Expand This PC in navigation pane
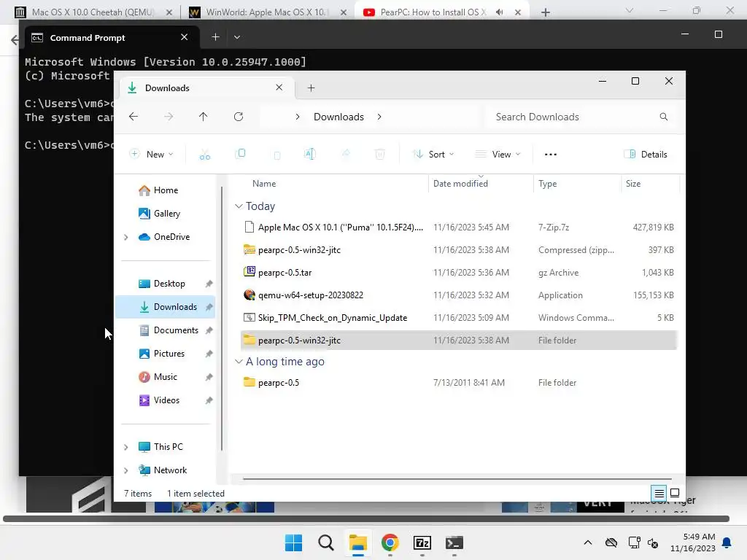747x560 pixels. tap(125, 447)
